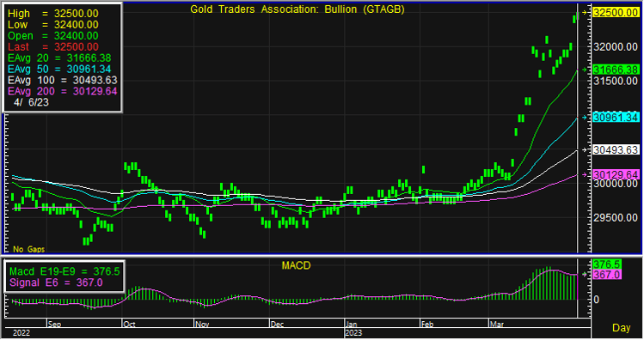Click the EAvg 20 = 31666.38 legend entry
Image resolution: width=644 pixels, height=340 pixels.
click(59, 58)
